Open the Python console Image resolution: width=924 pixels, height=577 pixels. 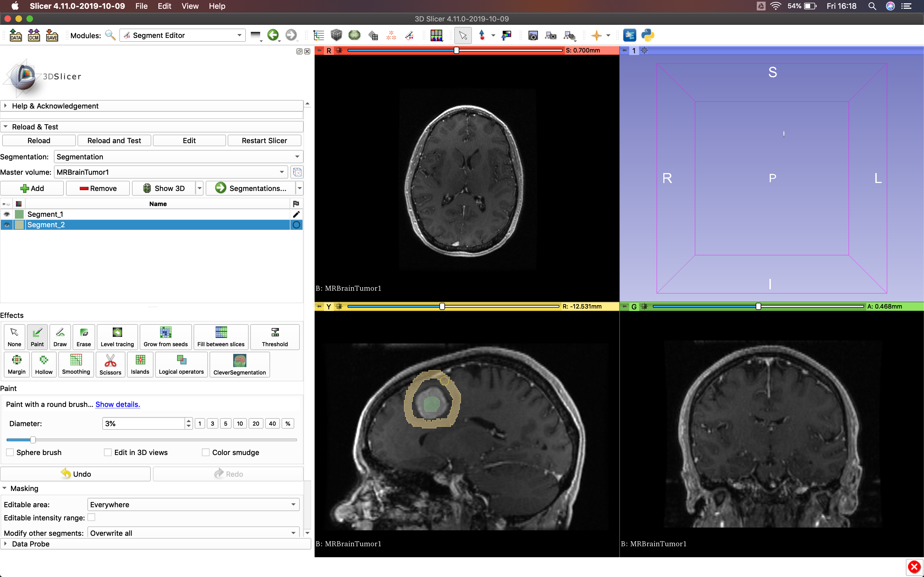tap(648, 35)
